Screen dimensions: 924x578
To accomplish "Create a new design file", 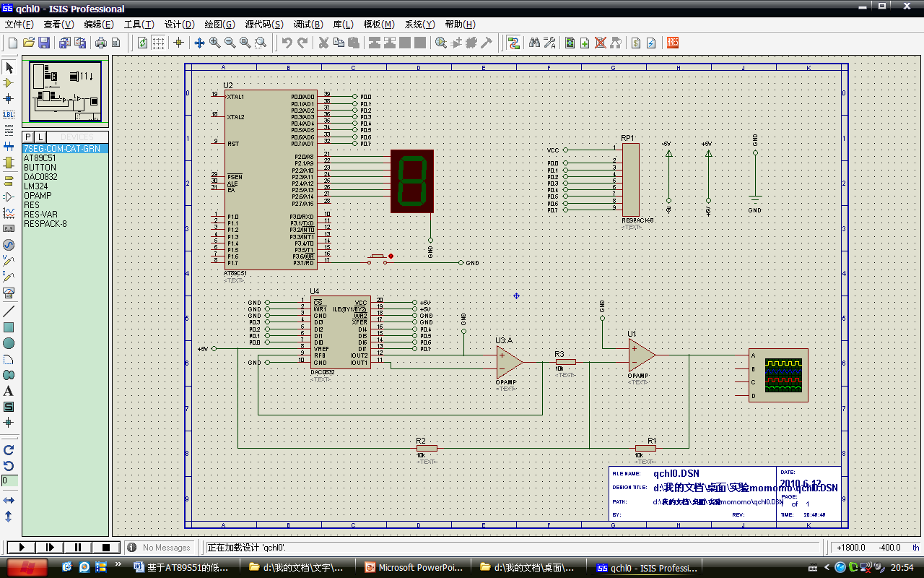I will pyautogui.click(x=12, y=43).
